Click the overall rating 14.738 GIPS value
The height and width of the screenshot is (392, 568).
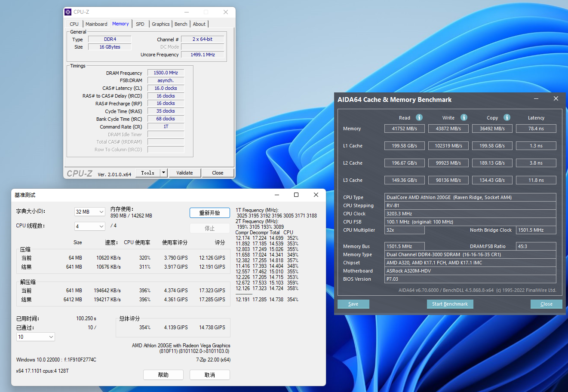(x=212, y=328)
